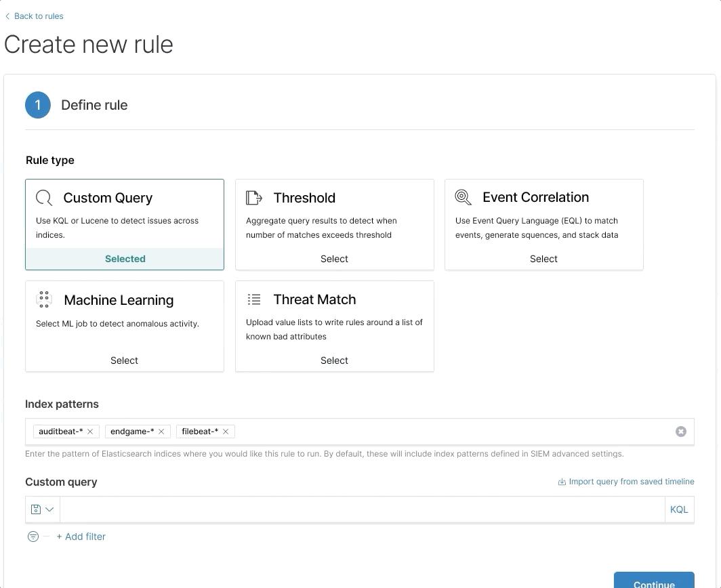The width and height of the screenshot is (721, 588).
Task: Click the back chevron next to Back to rules
Action: (x=7, y=16)
